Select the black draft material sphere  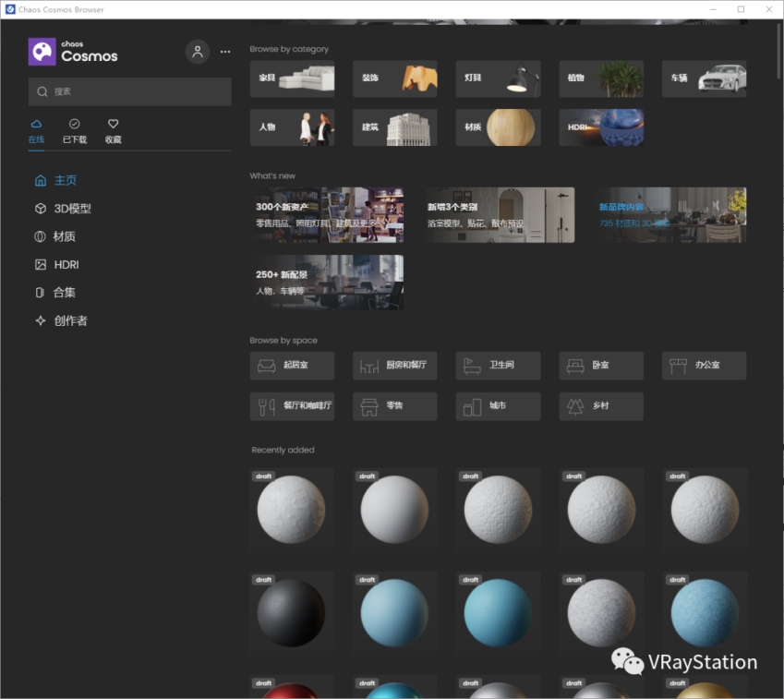[x=291, y=613]
